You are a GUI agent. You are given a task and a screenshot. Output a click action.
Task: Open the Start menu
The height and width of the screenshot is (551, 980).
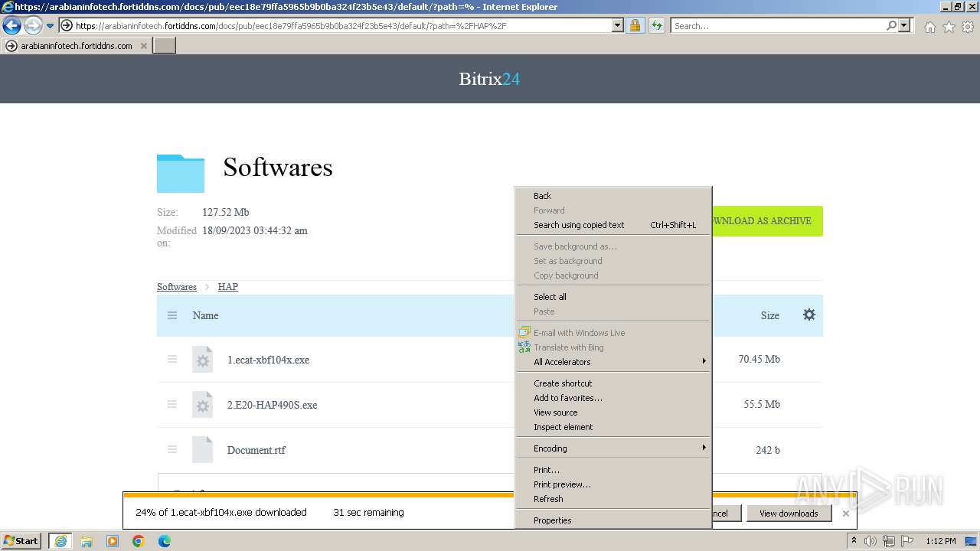click(x=21, y=541)
